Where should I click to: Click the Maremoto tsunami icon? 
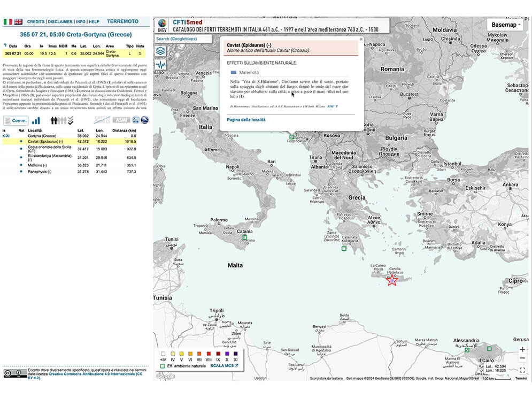click(234, 72)
